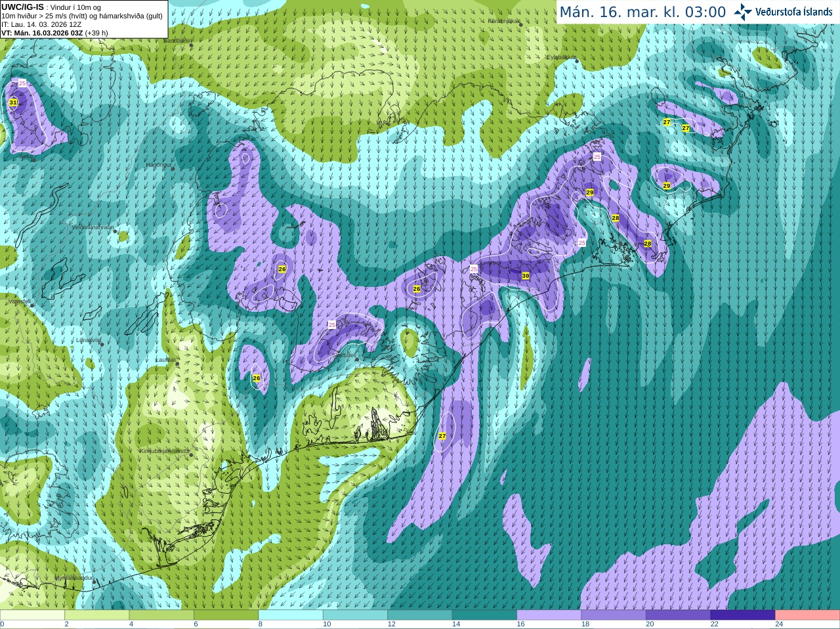Screen dimensions: 840x629
Task: Click the Veðurstofa Íslands logo emblem
Action: tap(743, 12)
